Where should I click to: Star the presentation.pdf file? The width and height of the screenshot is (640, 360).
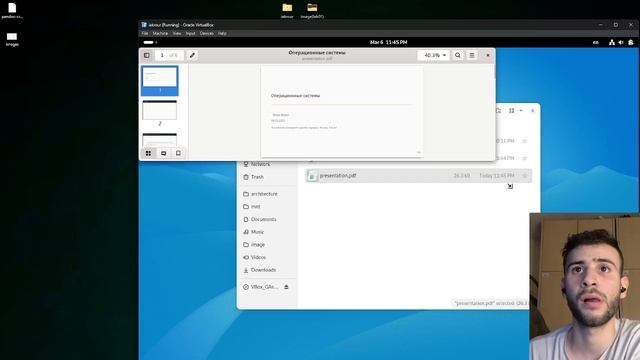click(525, 176)
